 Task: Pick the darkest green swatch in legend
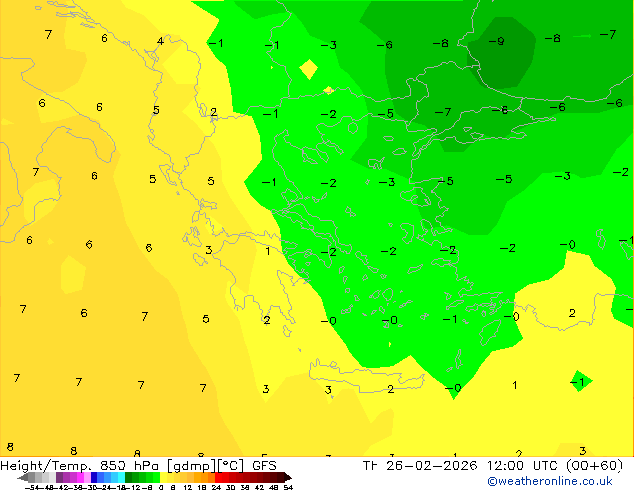[x=128, y=477]
